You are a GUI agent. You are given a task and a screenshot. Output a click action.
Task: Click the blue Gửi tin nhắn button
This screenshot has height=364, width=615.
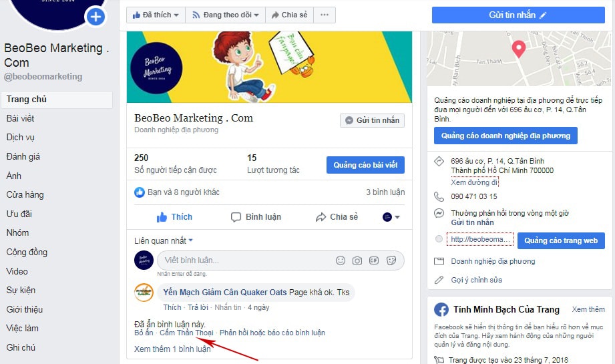[x=518, y=15]
